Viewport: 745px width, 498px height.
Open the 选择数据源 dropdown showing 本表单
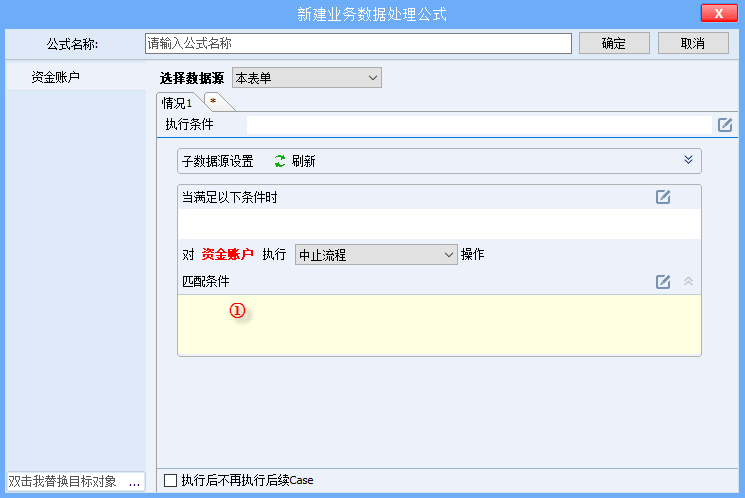pyautogui.click(x=306, y=78)
